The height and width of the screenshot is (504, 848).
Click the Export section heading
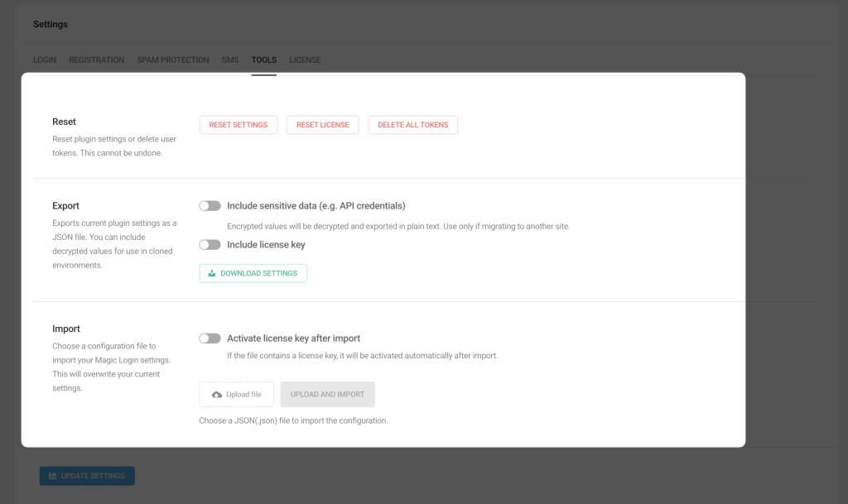click(x=65, y=206)
